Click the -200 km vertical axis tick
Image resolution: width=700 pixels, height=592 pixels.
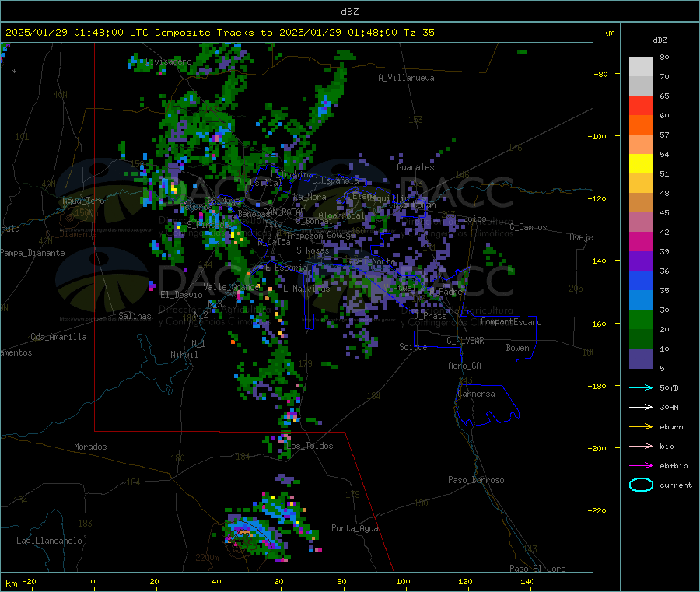point(597,448)
